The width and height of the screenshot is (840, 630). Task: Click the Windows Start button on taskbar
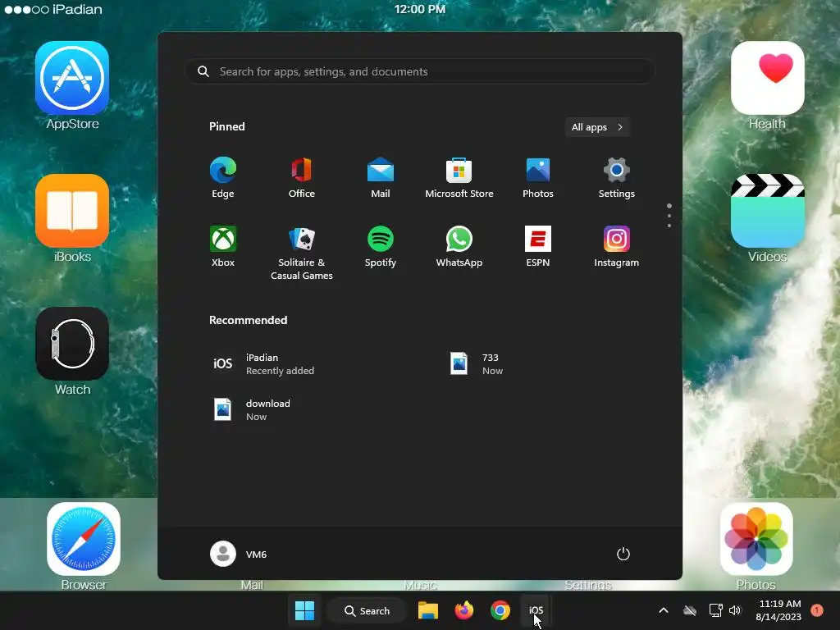(305, 610)
